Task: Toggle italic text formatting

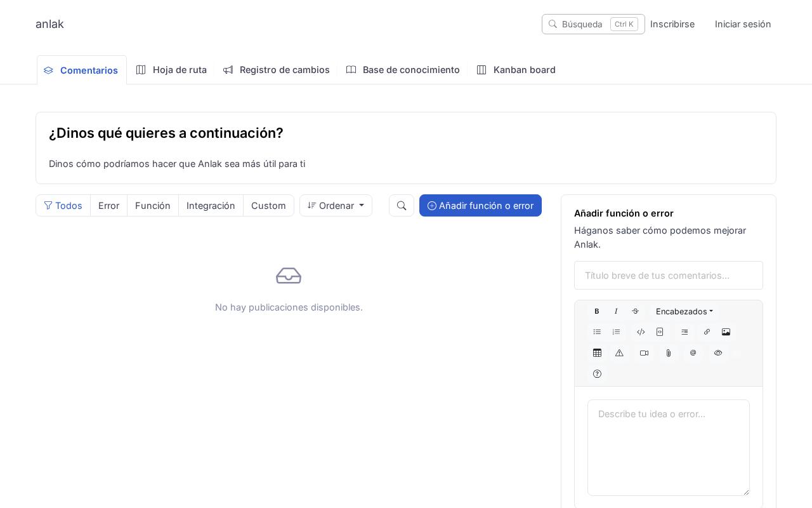Action: click(x=616, y=311)
